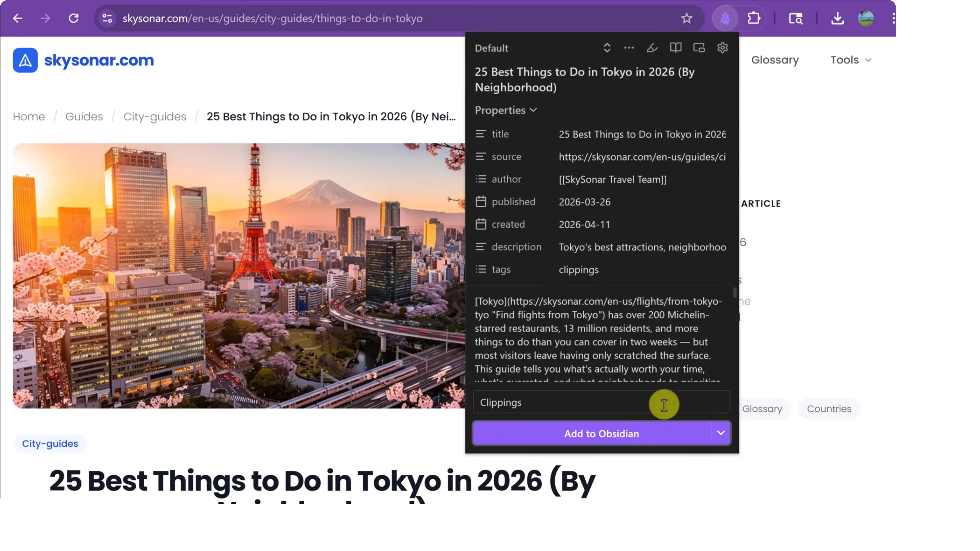Open the clipper more options ellipsis
This screenshot has width=980, height=551.
pyautogui.click(x=629, y=48)
